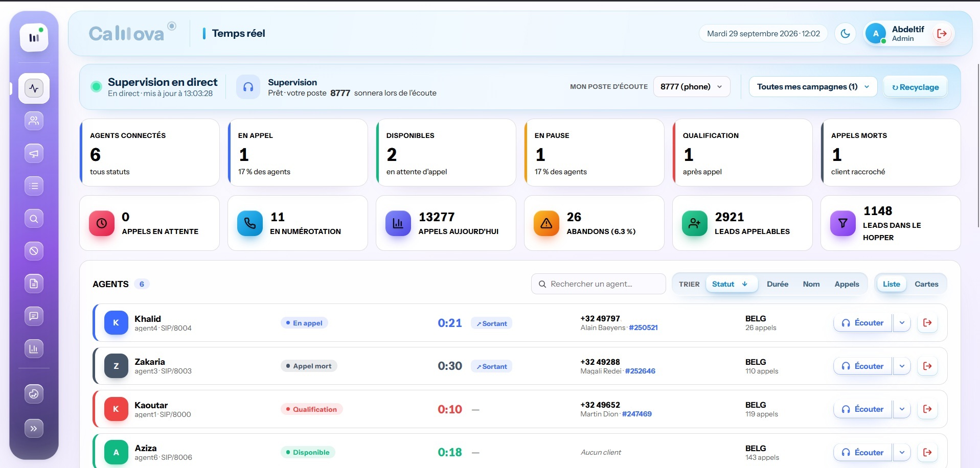Sort agents by Nom
This screenshot has height=468, width=980.
point(811,284)
